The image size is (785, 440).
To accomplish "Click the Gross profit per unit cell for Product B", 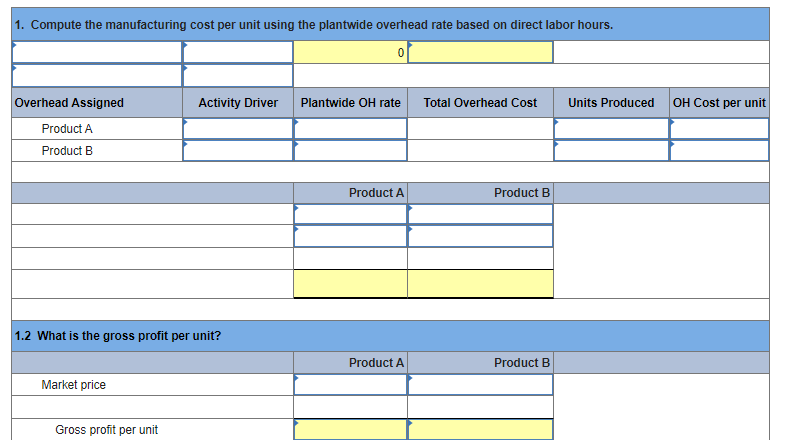I will click(481, 430).
